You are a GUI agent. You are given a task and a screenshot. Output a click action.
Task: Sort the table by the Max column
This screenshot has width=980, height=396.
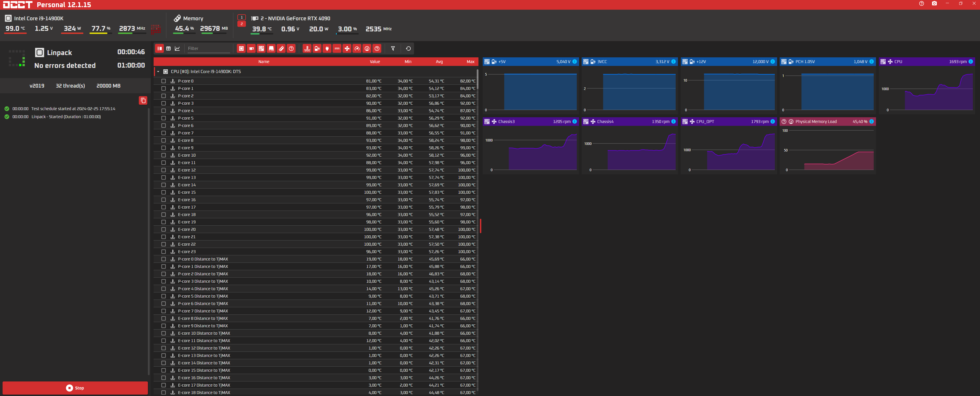pos(470,62)
